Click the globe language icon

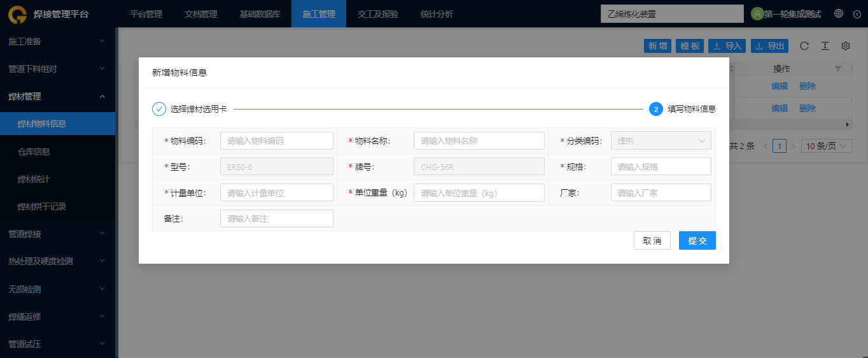click(x=839, y=13)
